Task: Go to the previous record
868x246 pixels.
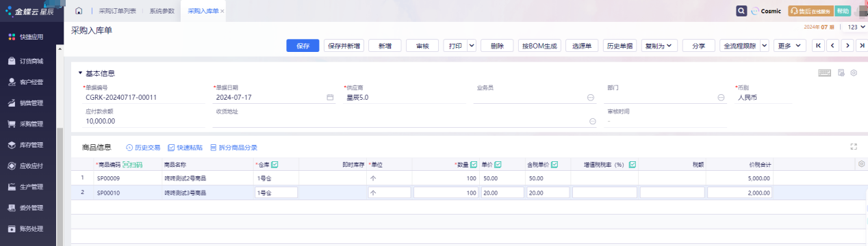Action: tap(833, 45)
